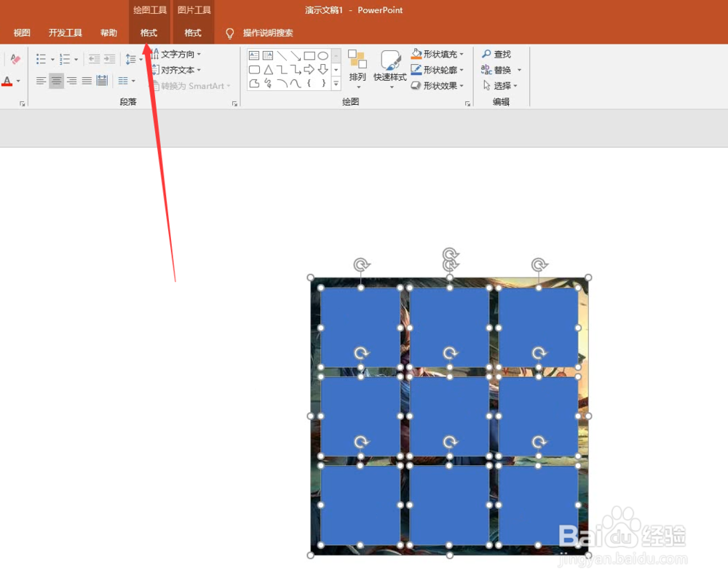This screenshot has width=728, height=584.
Task: Toggle center text alignment
Action: point(56,82)
